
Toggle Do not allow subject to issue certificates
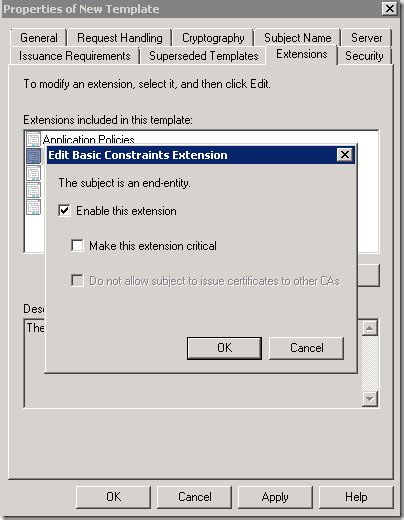(77, 281)
